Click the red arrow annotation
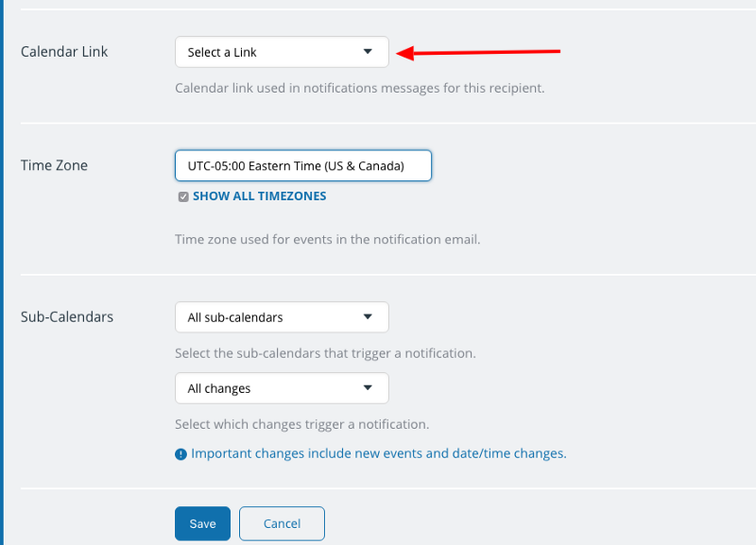Screen dimensions: 756x545 point(478,52)
